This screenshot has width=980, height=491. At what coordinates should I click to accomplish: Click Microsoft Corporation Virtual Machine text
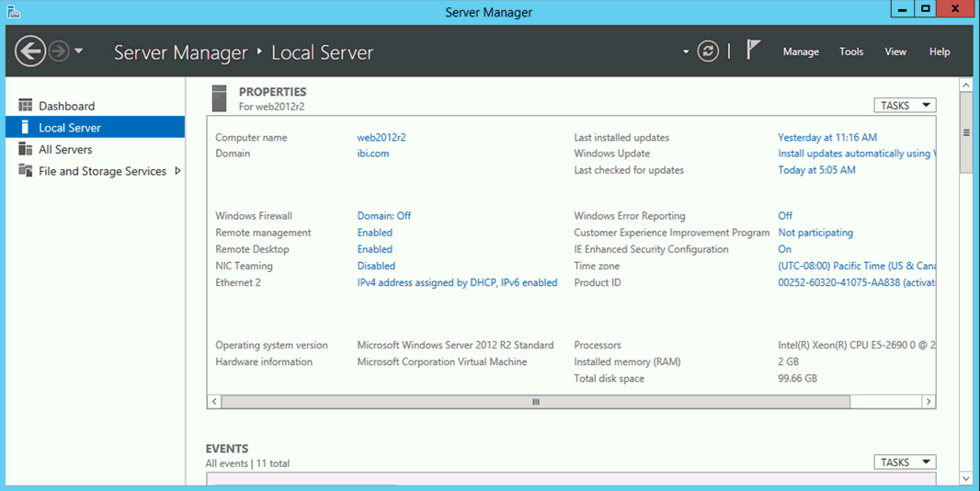click(x=442, y=361)
